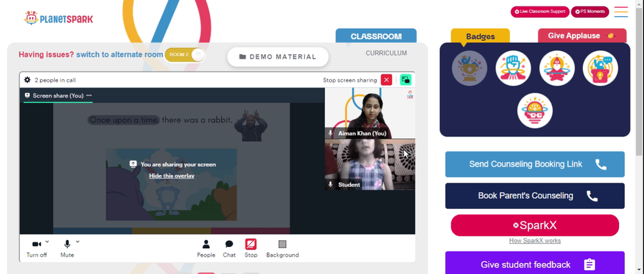The height and width of the screenshot is (274, 644).
Task: Select the meditating guru badge
Action: (556, 68)
